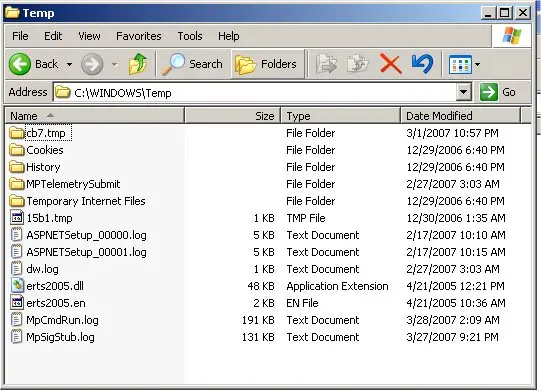Expand the Views dropdown arrow
Image resolution: width=541 pixels, height=391 pixels.
tap(477, 65)
